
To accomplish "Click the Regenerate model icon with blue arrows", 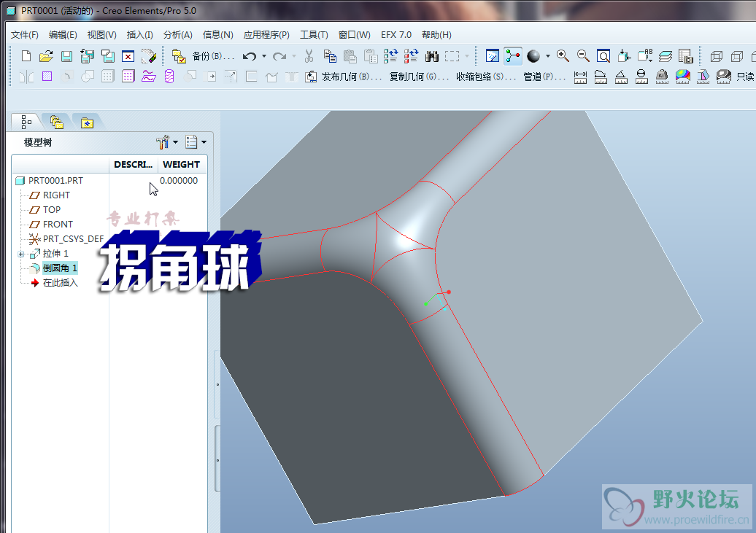I will pyautogui.click(x=390, y=56).
